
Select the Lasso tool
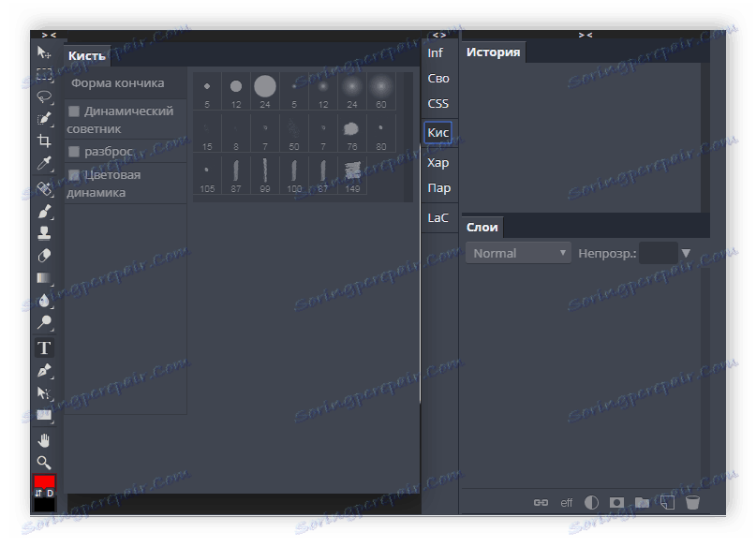[44, 96]
